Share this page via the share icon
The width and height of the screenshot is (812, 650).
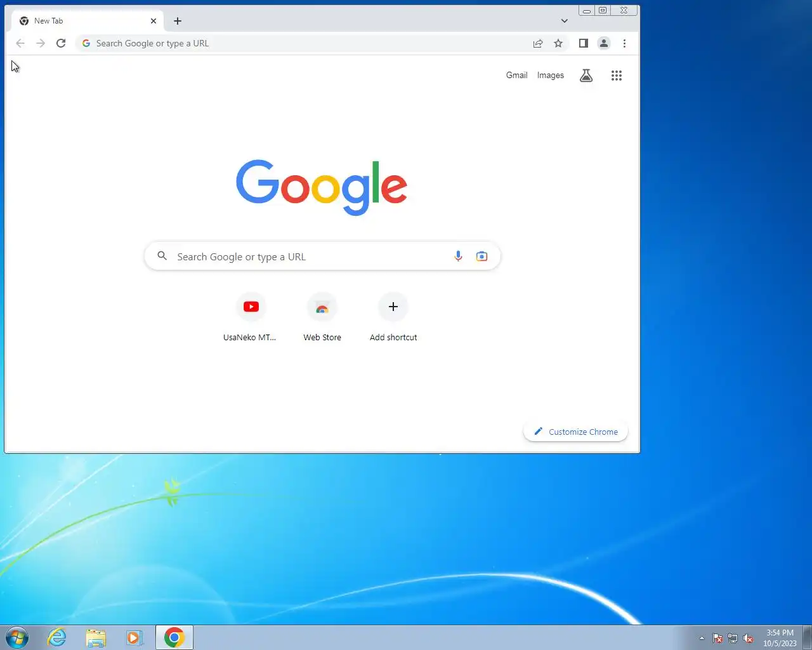point(538,43)
